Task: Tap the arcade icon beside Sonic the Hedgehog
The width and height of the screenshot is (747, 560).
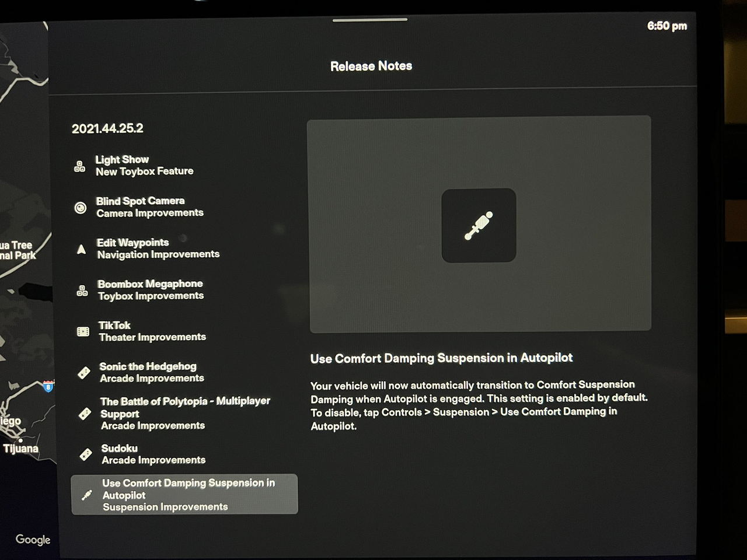Action: pos(84,373)
